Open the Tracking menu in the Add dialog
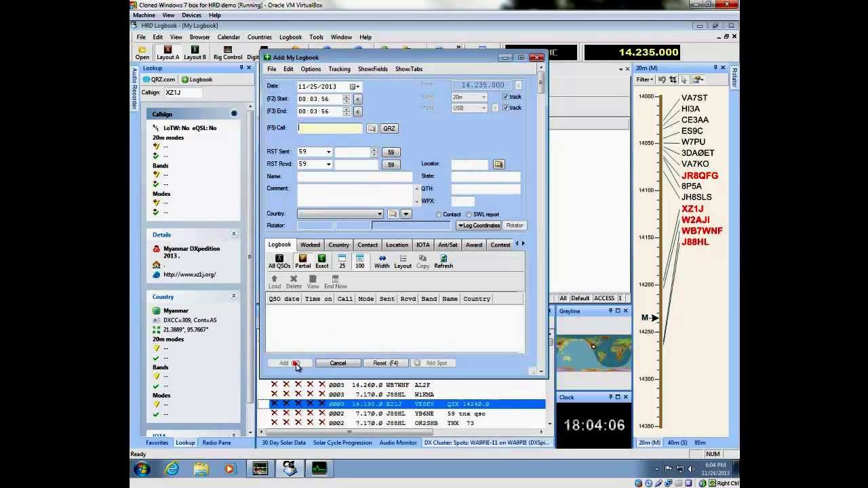The image size is (868, 488). [x=339, y=69]
